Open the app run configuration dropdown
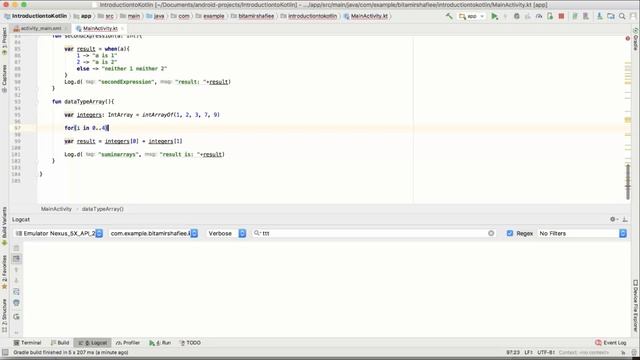640x360 pixels. (472, 16)
